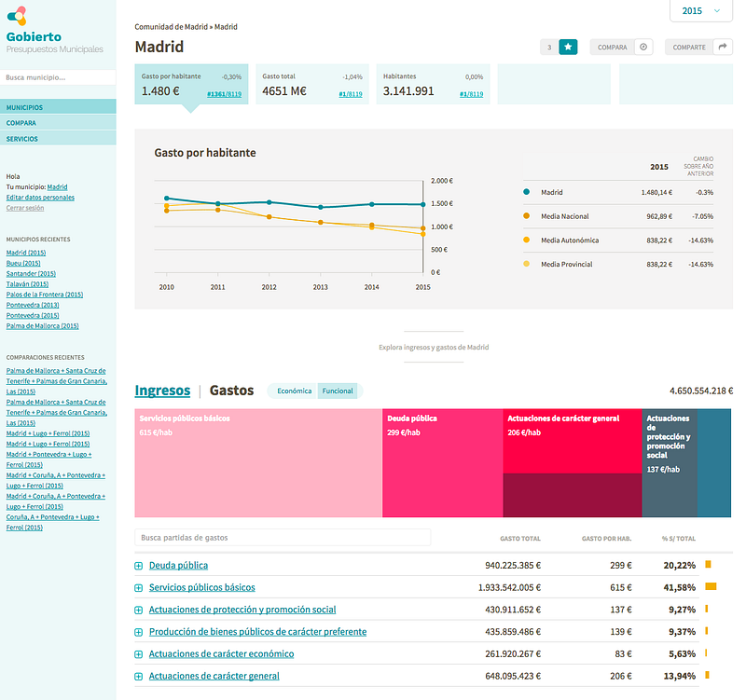Viewport: 746px width, 700px height.
Task: Click plus icon beside Actuaciones de carácter económico
Action: (x=138, y=654)
